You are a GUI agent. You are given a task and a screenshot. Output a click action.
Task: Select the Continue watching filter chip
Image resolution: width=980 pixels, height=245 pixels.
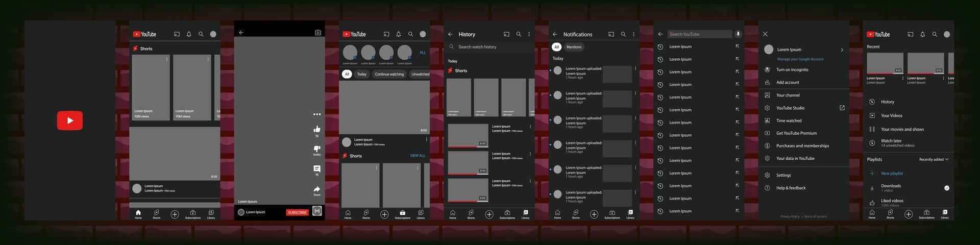[x=389, y=74]
